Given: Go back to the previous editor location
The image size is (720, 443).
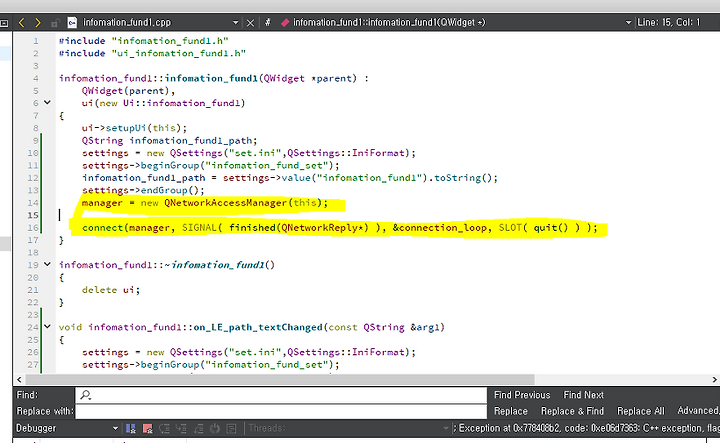Looking at the screenshot, I should pyautogui.click(x=21, y=22).
